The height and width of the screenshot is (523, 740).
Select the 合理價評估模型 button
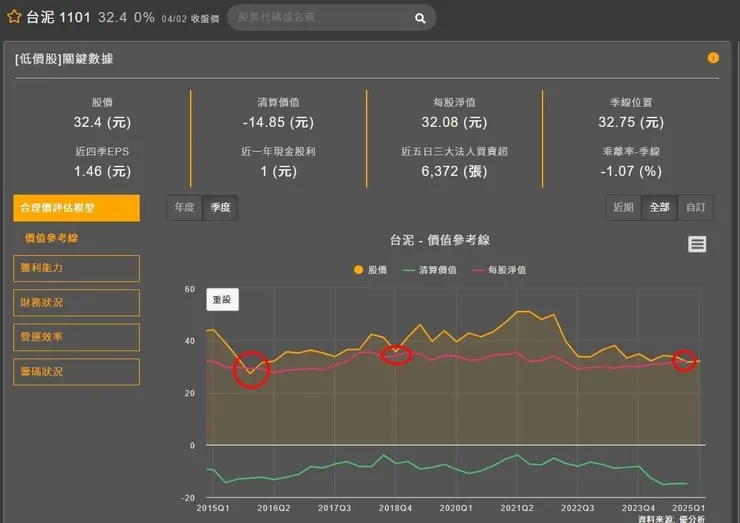[76, 208]
